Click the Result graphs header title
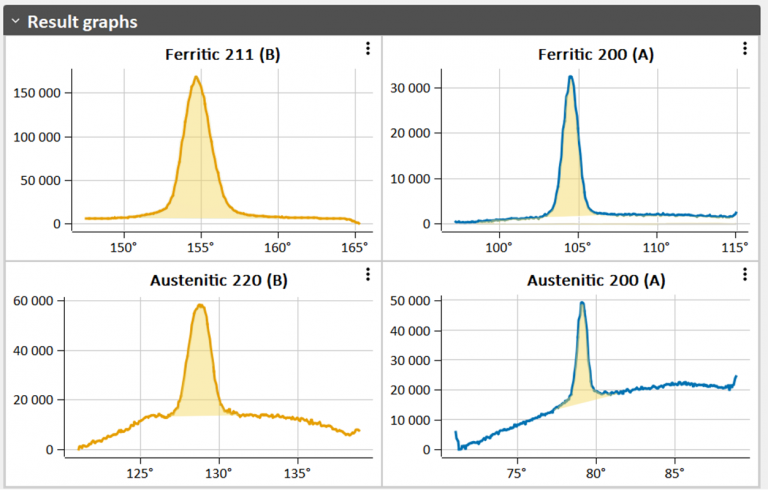Screen dimensions: 768x490 (x=82, y=21)
